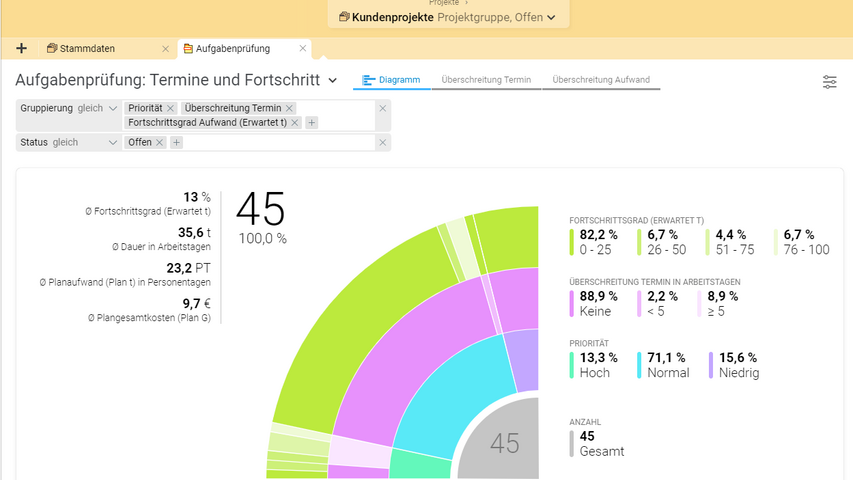Open the Gruppierung operator dropdown
853x480 pixels.
tap(112, 108)
